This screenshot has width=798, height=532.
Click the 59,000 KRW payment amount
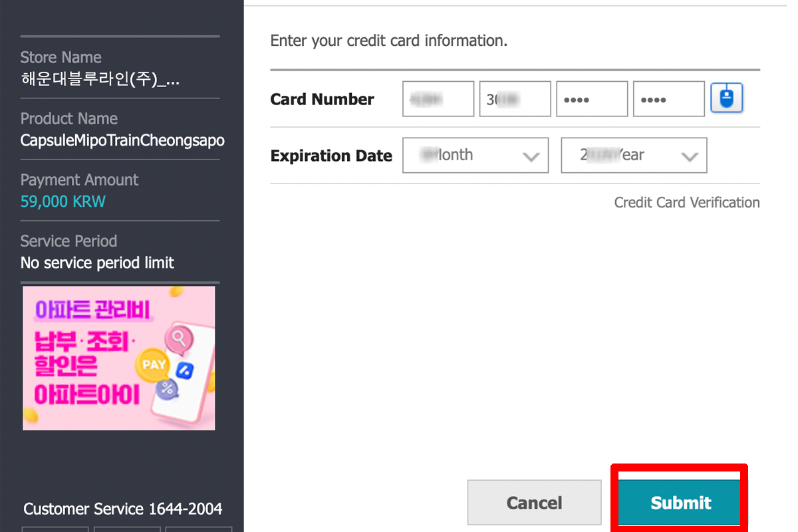coord(63,201)
